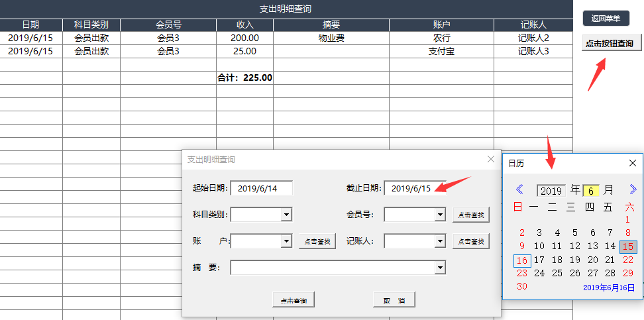Select day 20 in calendar
The width and height of the screenshot is (644, 320).
click(593, 260)
